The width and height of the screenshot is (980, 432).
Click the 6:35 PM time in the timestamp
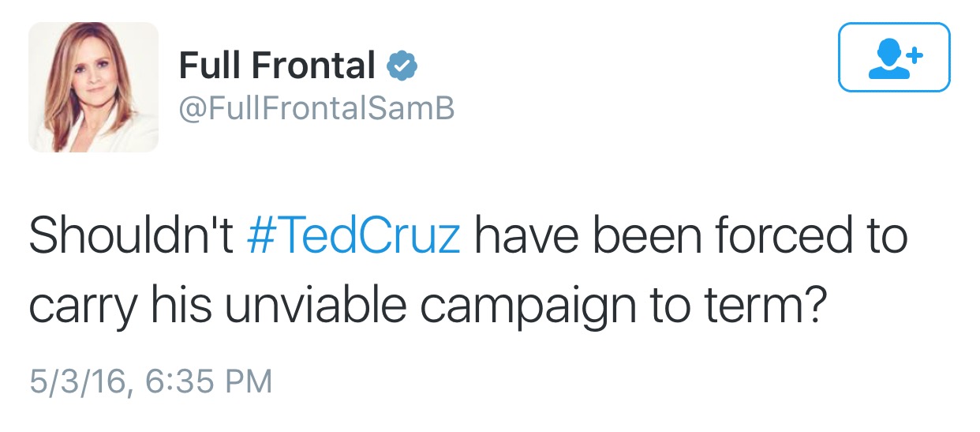pos(210,381)
